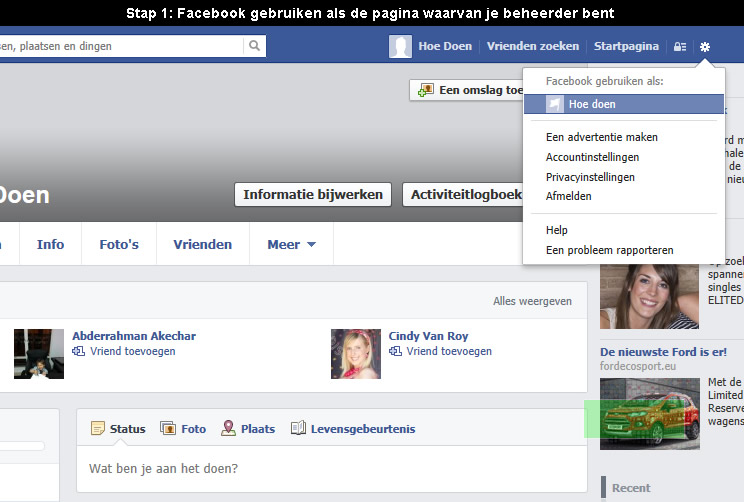Open the smiling woman ad image

[650, 297]
